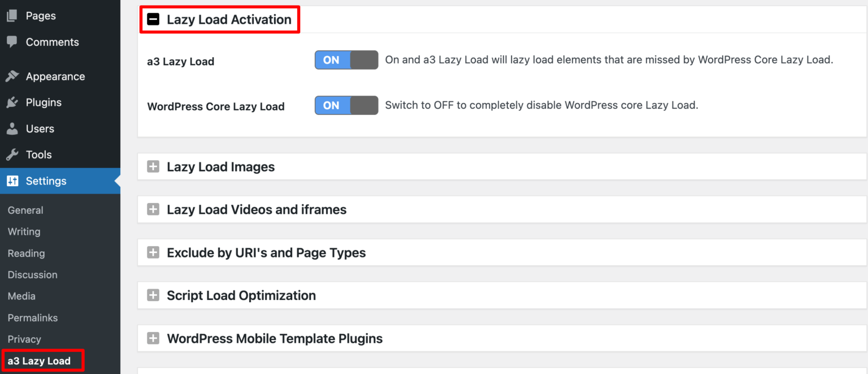Viewport: 868px width, 374px height.
Task: Open Users via the person icon
Action: click(12, 128)
